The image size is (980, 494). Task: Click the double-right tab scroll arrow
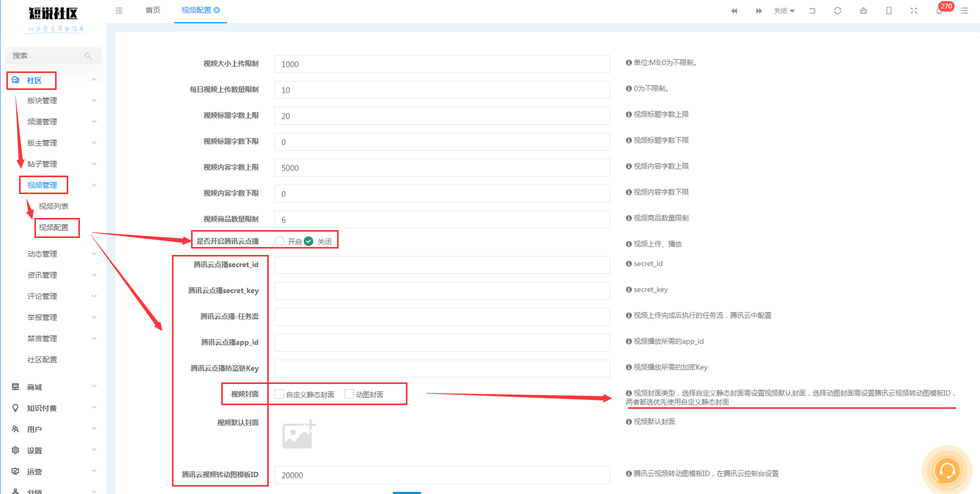coord(759,11)
